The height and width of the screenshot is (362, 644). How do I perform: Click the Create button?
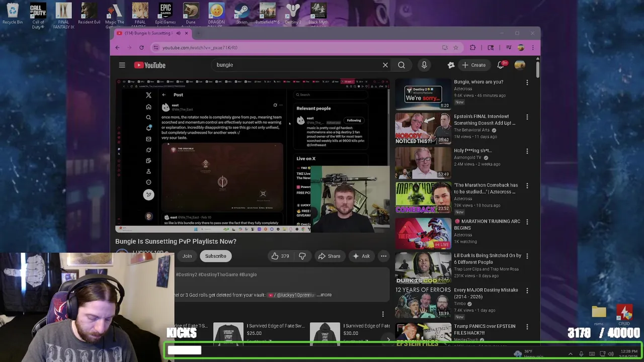tap(474, 65)
